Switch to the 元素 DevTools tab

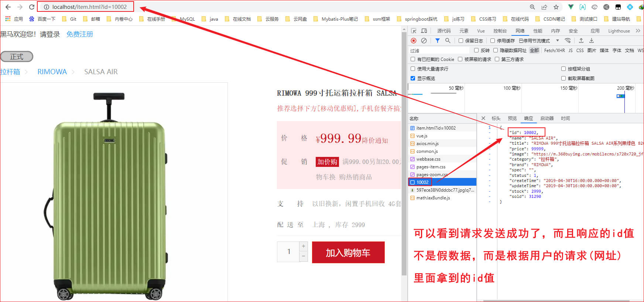coord(464,31)
